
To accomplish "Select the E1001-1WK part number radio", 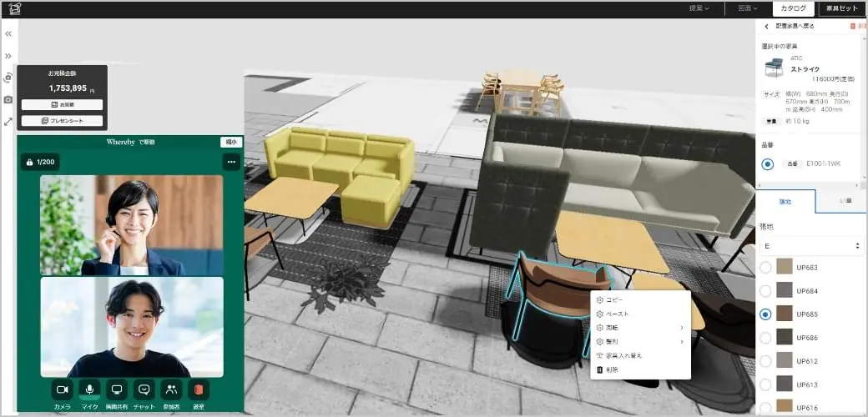I will [767, 163].
